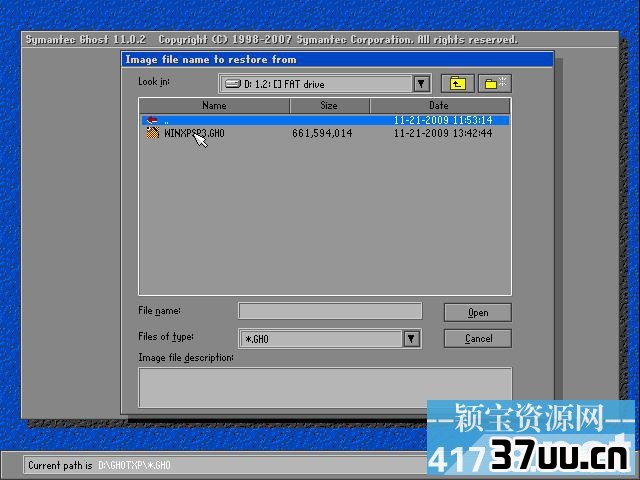Viewport: 640px width, 480px height.
Task: Sort by the Date column header
Action: [x=439, y=106]
